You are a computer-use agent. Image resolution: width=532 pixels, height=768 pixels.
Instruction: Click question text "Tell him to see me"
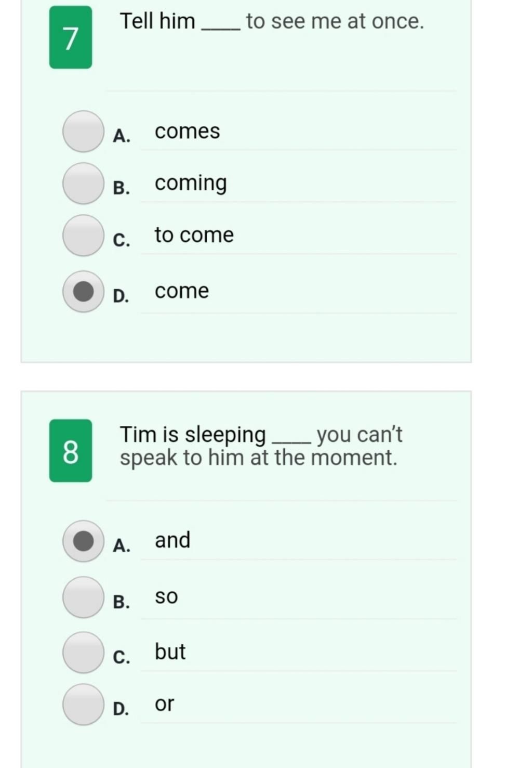(272, 21)
